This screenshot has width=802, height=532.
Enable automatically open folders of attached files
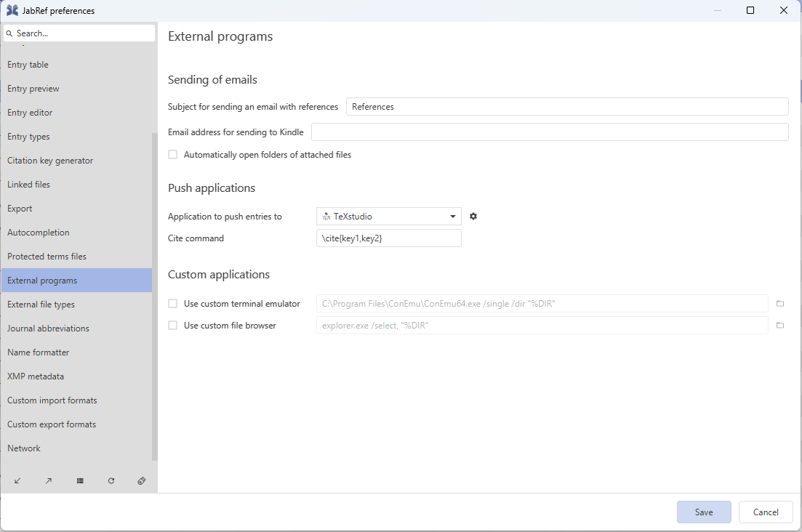(173, 155)
